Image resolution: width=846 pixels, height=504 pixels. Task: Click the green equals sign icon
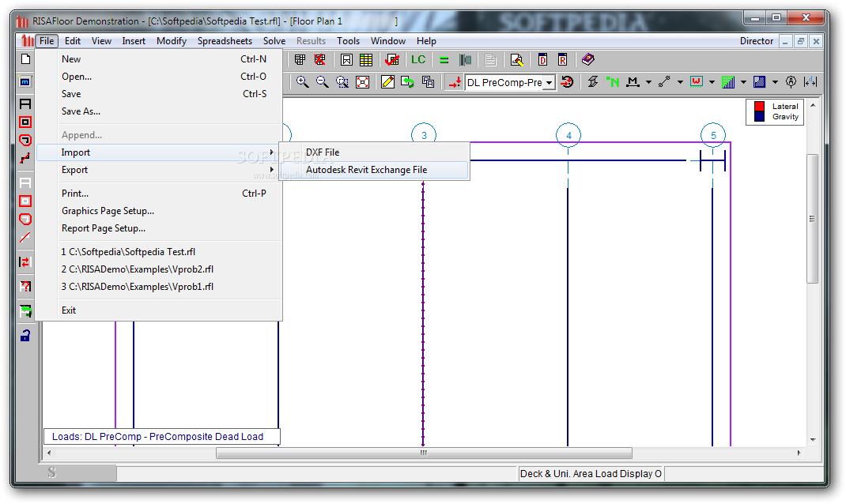[x=444, y=60]
